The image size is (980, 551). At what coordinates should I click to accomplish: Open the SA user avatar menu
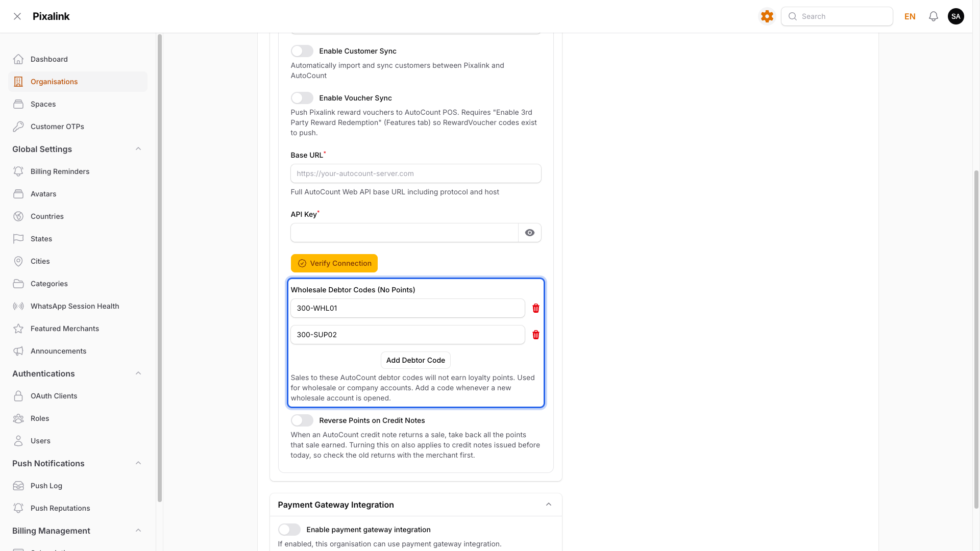(956, 16)
